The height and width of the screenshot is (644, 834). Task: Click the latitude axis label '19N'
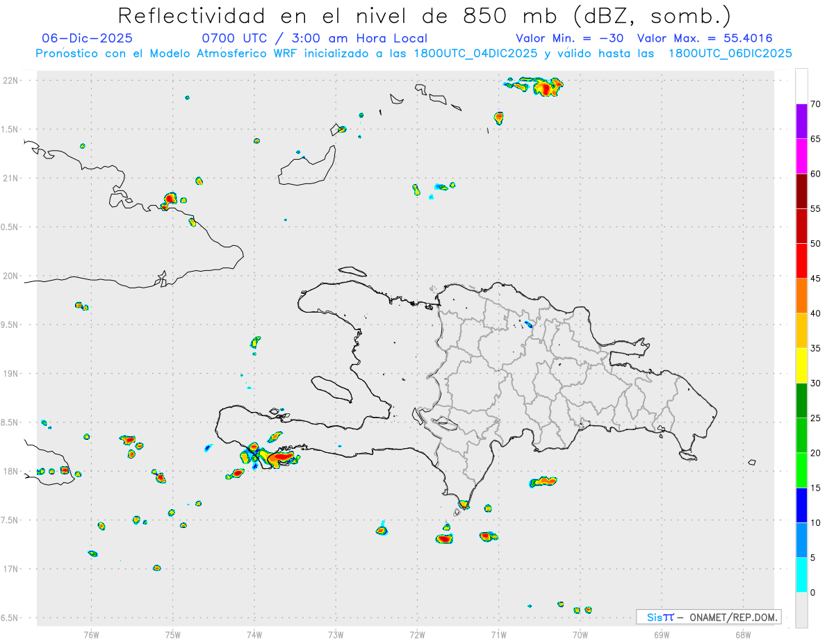click(12, 373)
